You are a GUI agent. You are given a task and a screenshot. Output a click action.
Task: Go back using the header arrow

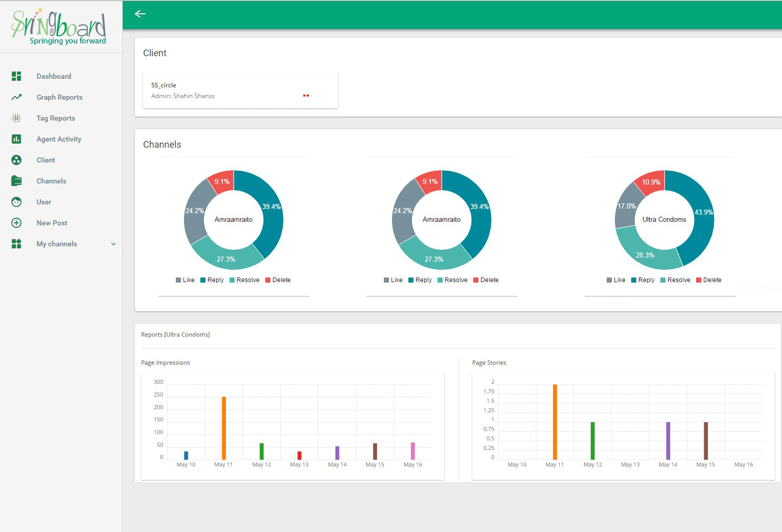pyautogui.click(x=140, y=14)
